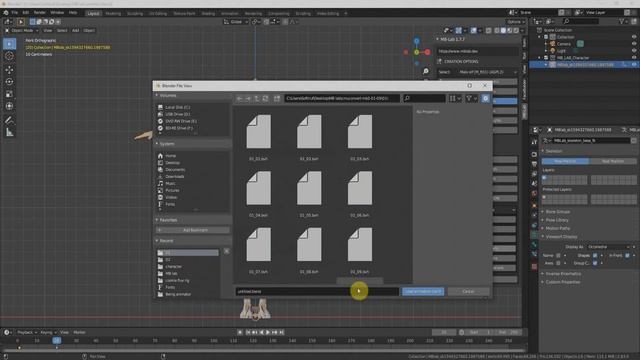Select the Move tool in viewport toolbar

pos(9,70)
